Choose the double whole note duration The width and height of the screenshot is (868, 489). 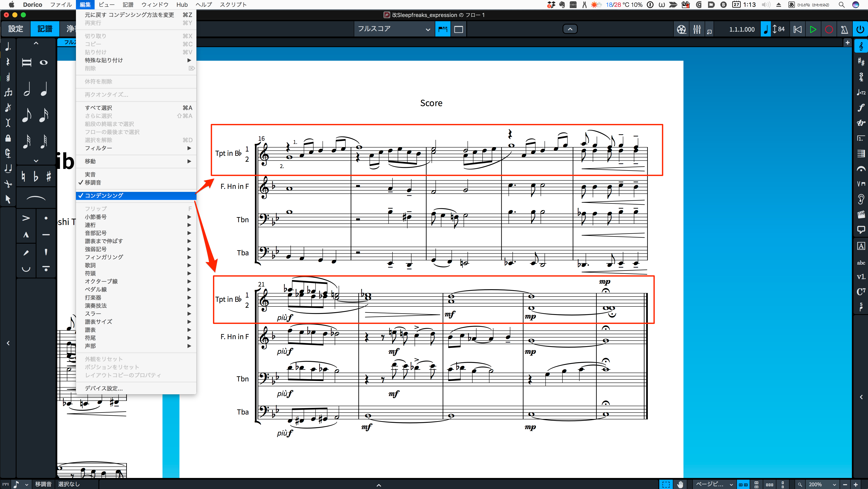tap(27, 63)
